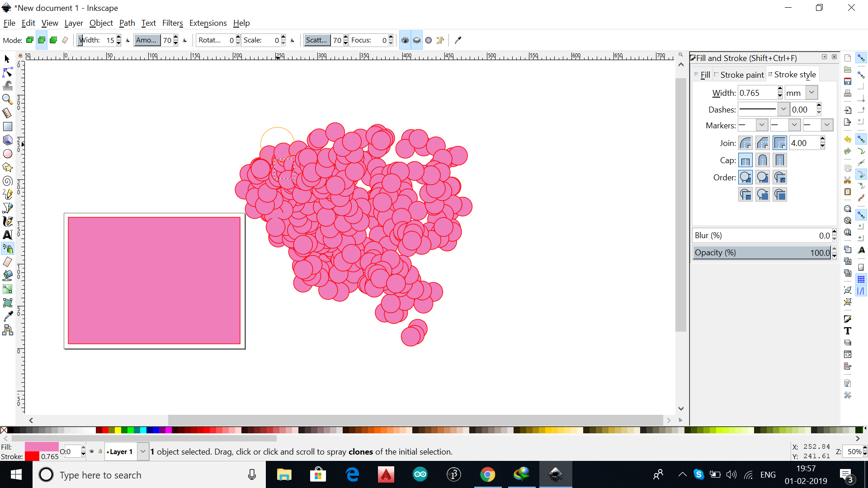This screenshot has width=868, height=488.
Task: Switch spray mode to copies
Action: (30, 40)
